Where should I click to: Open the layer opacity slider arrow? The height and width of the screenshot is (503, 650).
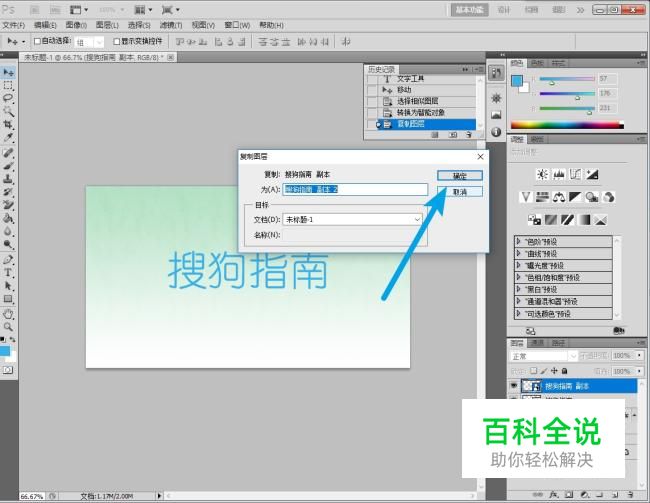640,355
